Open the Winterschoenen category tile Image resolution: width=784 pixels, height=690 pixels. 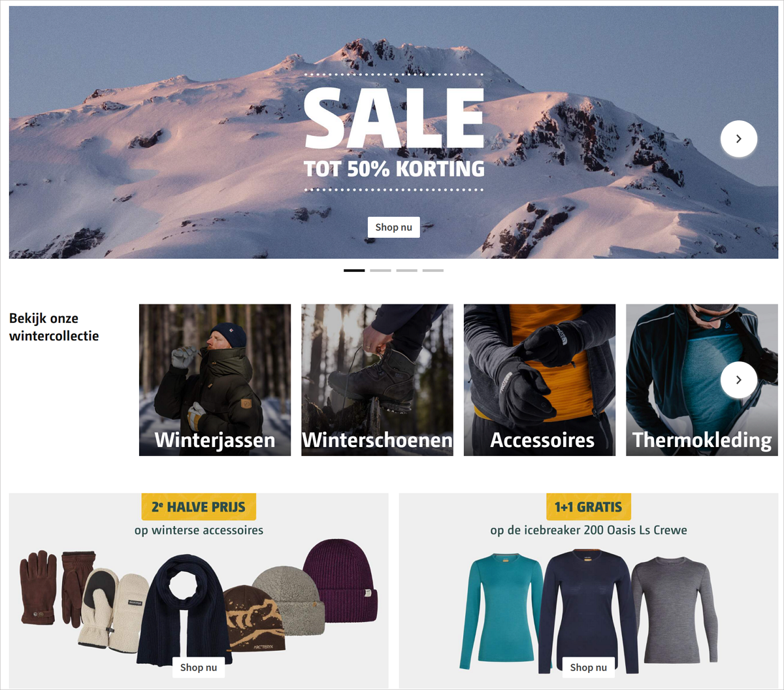pos(377,380)
